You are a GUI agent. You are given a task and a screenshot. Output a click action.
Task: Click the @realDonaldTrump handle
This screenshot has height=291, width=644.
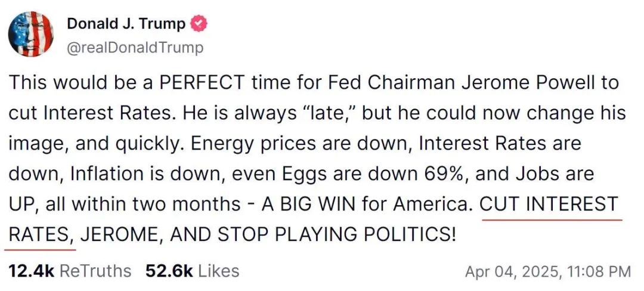click(x=135, y=47)
